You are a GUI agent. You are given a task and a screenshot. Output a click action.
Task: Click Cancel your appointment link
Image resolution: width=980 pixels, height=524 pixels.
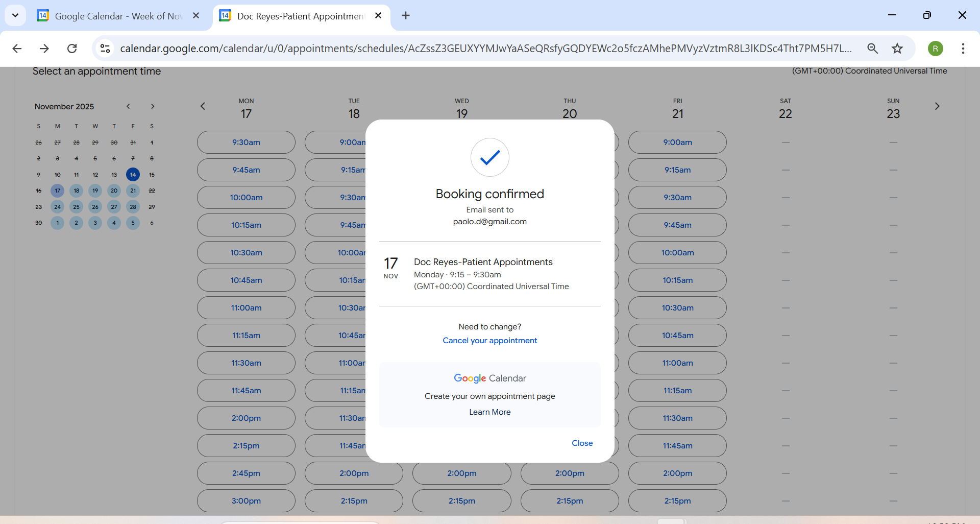(489, 341)
